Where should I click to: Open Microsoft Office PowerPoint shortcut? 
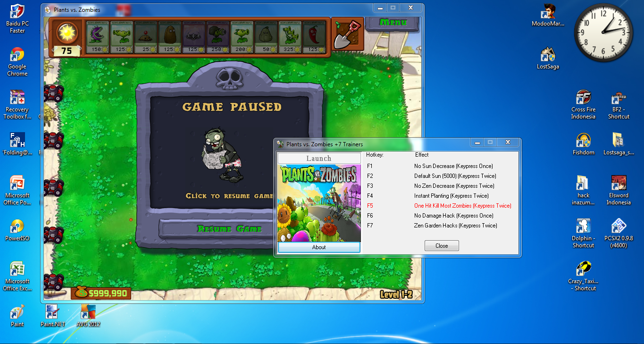pyautogui.click(x=17, y=191)
